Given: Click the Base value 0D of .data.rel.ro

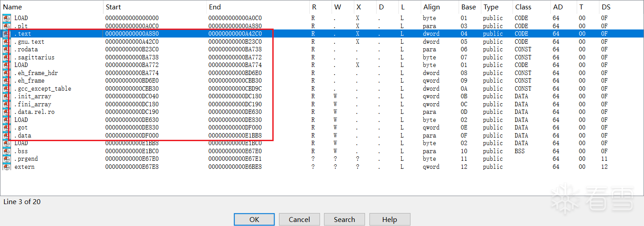Looking at the screenshot, I should click(464, 112).
